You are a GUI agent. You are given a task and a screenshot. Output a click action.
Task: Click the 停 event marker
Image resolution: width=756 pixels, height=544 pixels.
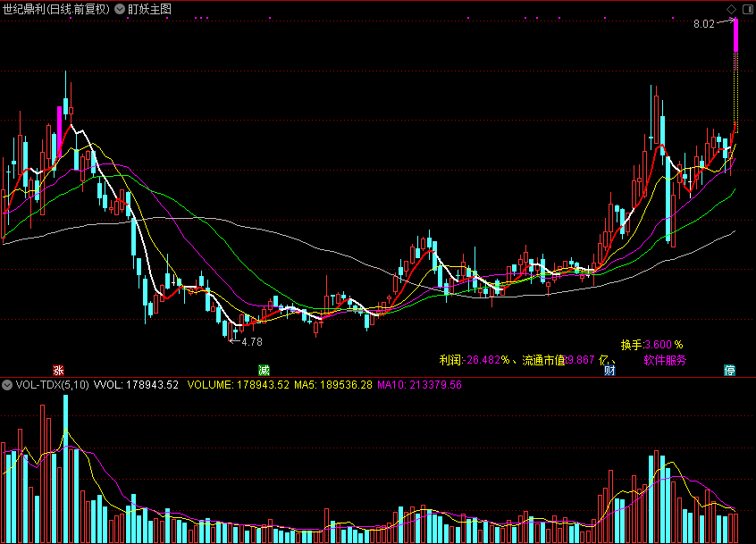click(729, 370)
